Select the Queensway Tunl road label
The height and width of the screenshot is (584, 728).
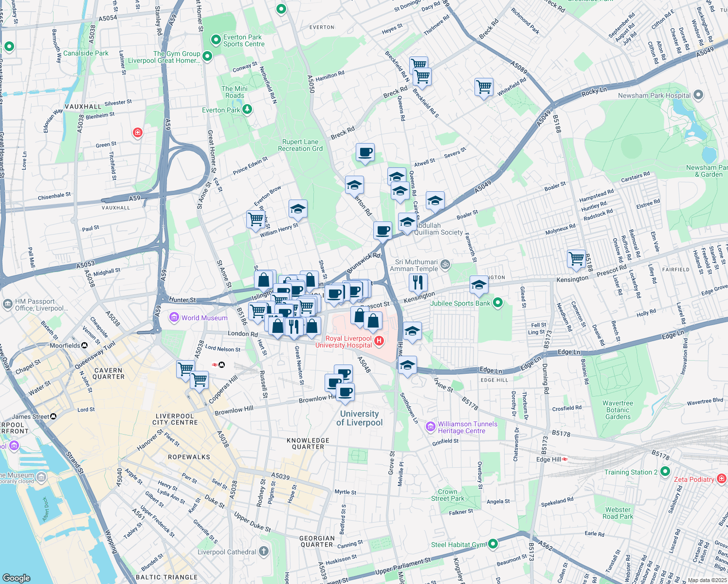(x=95, y=354)
